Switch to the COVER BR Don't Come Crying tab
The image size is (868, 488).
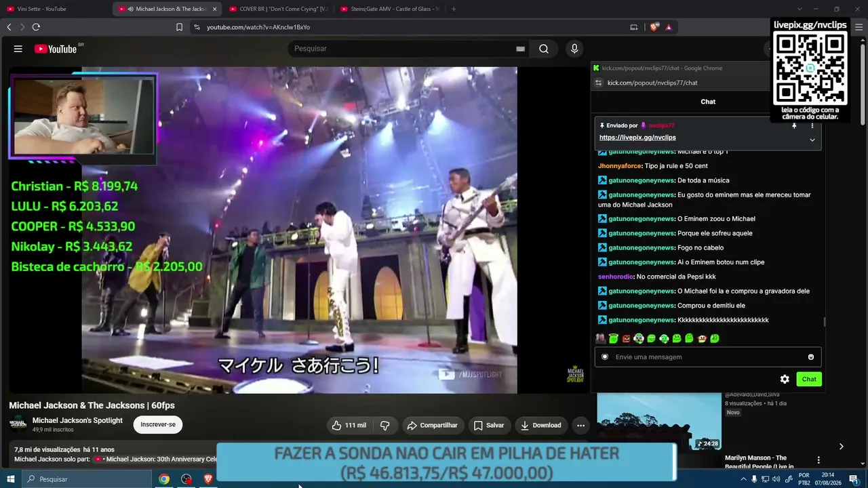click(x=279, y=9)
